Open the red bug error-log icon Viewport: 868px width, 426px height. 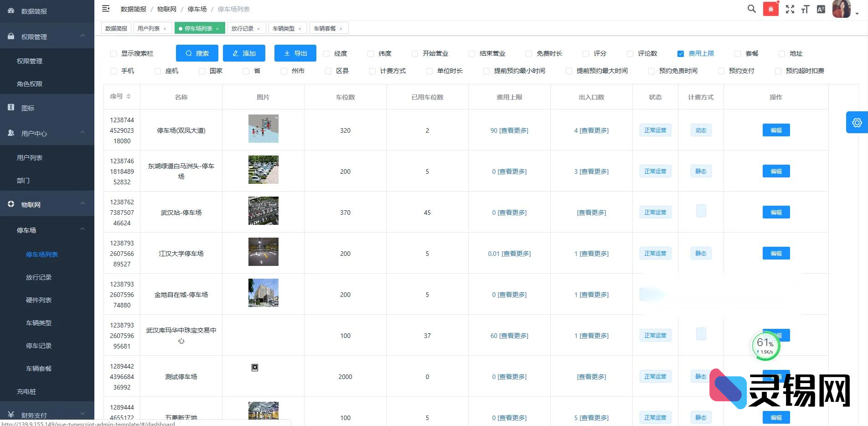click(770, 9)
